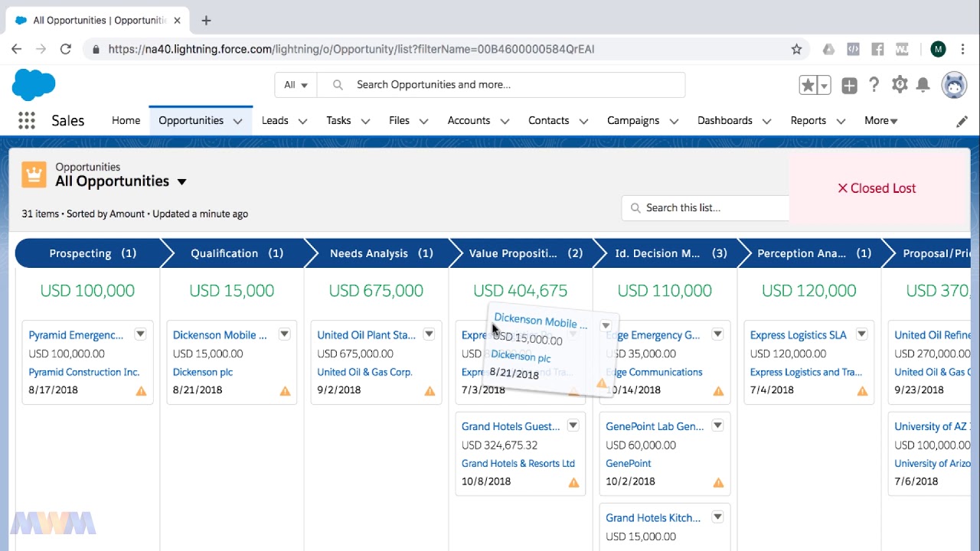Viewport: 980px width, 551px height.
Task: Click the Search this list field
Action: coord(706,208)
